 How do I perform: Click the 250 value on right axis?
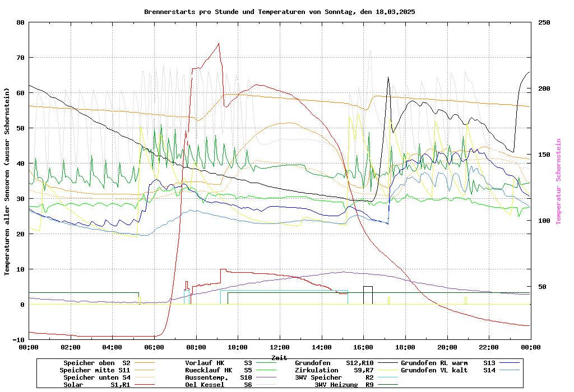click(x=544, y=22)
